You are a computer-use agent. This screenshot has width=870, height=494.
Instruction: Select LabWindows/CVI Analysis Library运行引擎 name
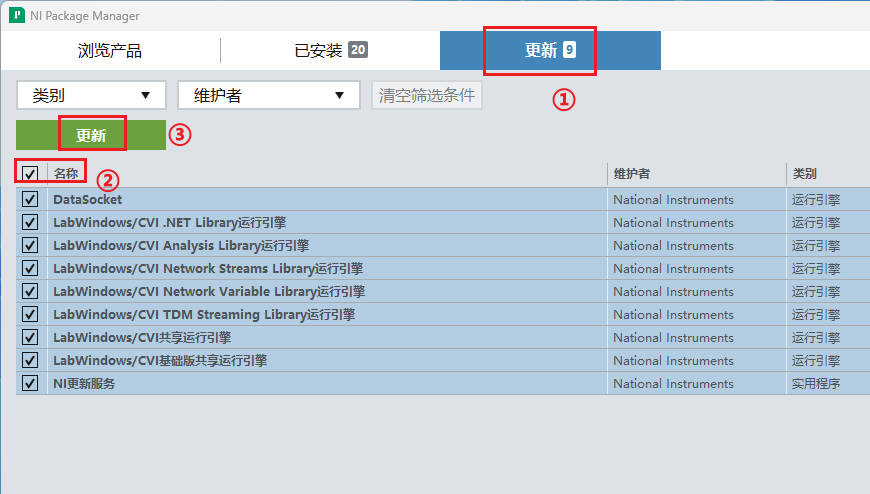point(181,245)
